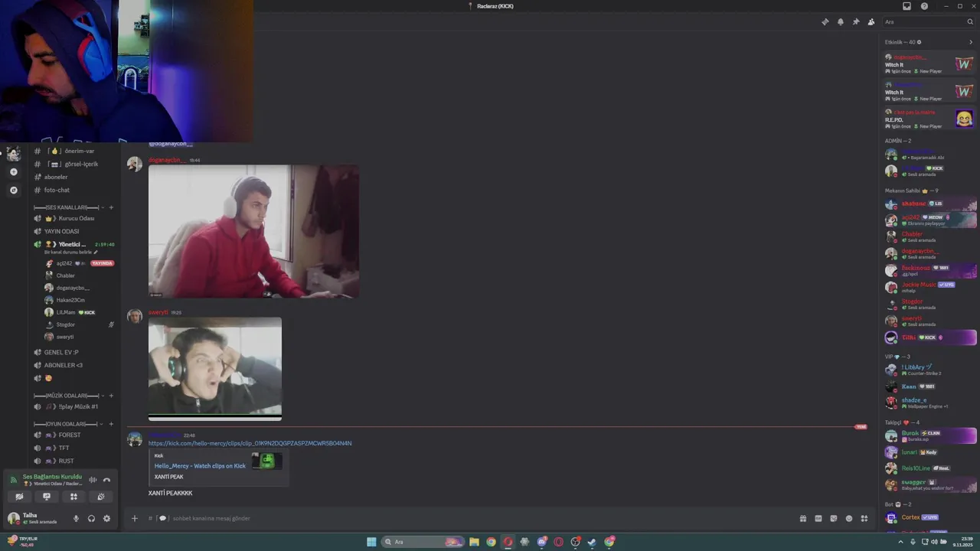Open the Discord help icon
Screen dimensions: 980x551
coord(924,6)
